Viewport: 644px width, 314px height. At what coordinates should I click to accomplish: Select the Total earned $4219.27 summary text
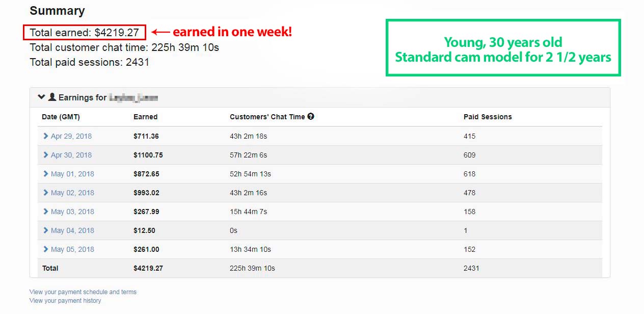coord(84,33)
